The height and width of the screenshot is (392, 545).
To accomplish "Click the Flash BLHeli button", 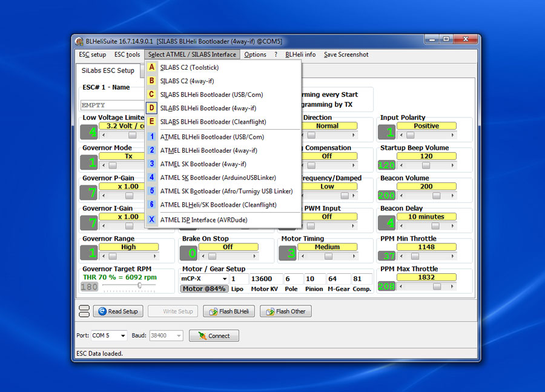I will point(229,311).
